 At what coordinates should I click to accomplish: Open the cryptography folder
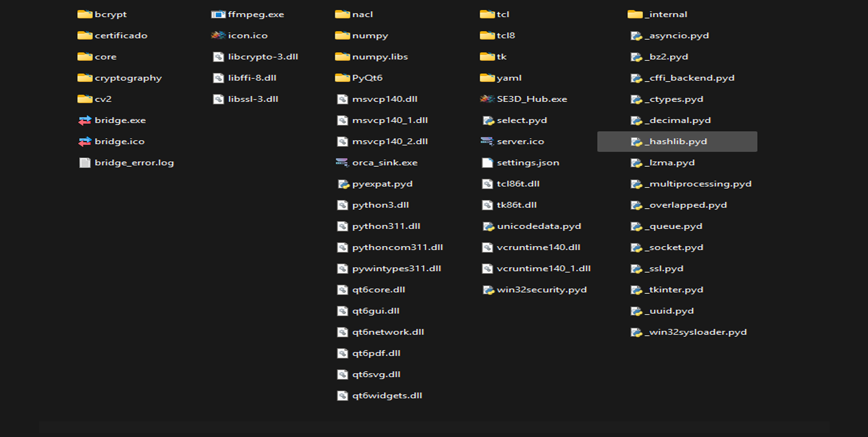pos(127,78)
